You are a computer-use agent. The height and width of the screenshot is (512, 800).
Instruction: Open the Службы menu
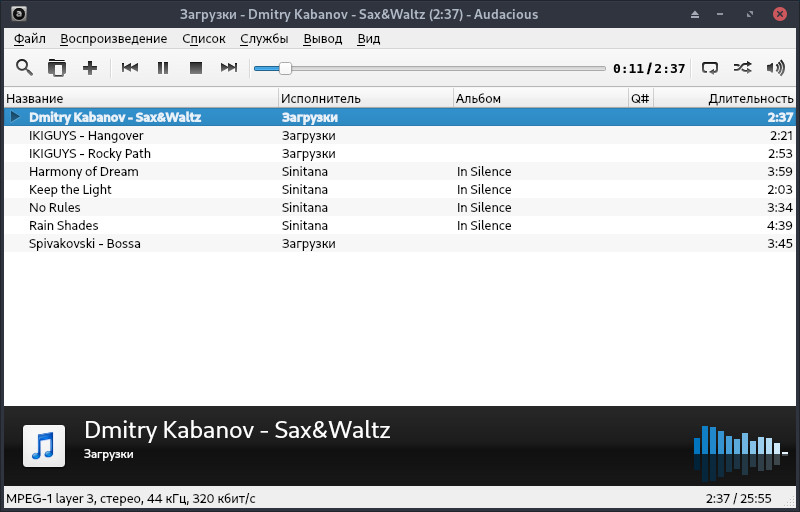[x=264, y=39]
